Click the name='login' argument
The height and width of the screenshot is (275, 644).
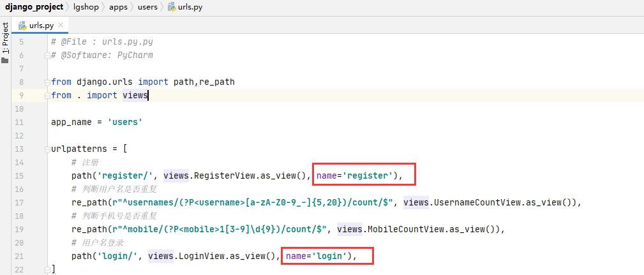point(317,256)
